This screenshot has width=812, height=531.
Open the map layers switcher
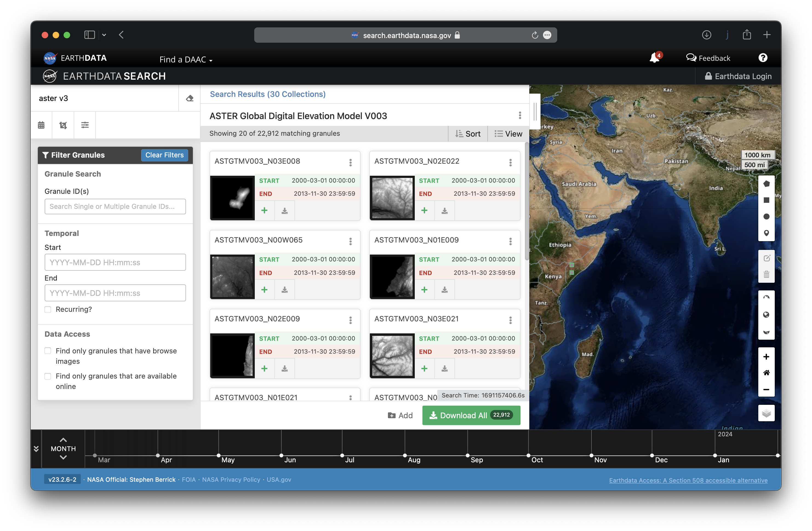click(766, 414)
